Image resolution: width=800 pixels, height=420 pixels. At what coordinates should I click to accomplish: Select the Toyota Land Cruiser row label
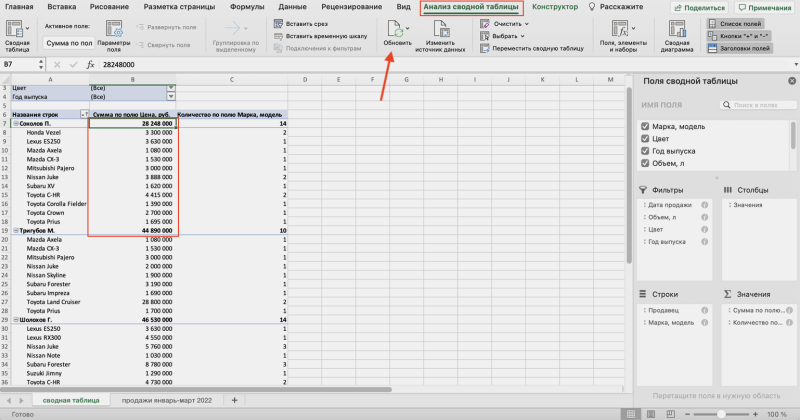[54, 302]
